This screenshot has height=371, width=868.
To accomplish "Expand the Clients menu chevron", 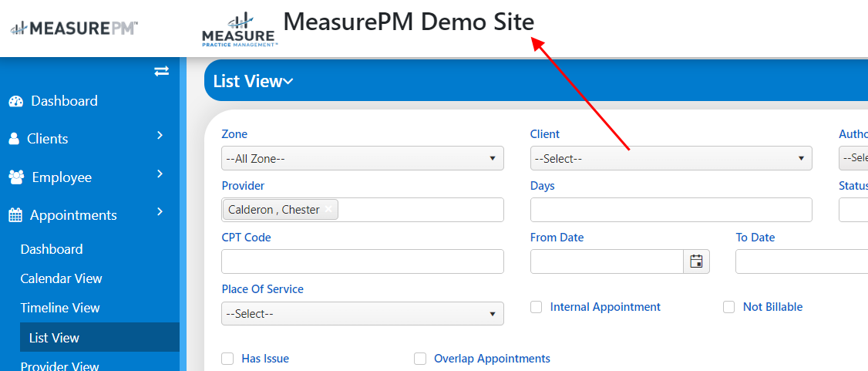I will [x=160, y=136].
